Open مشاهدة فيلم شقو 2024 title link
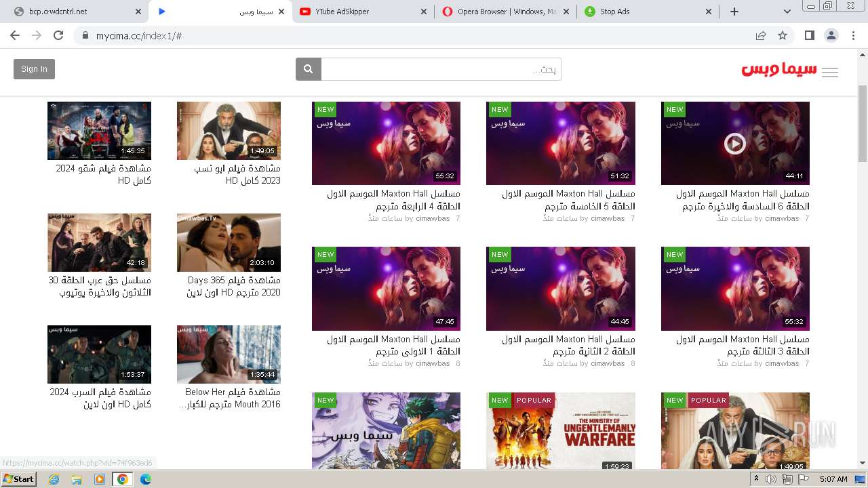868x488 pixels. point(103,174)
